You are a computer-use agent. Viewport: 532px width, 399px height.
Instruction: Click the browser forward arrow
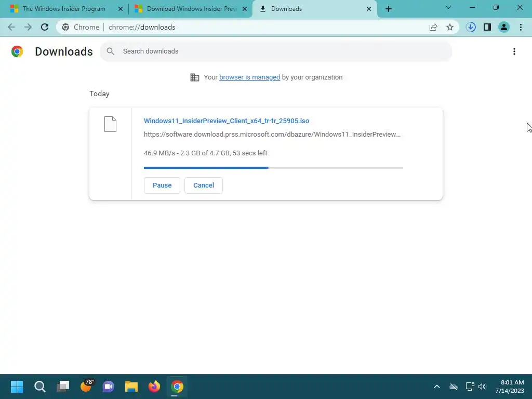point(28,27)
